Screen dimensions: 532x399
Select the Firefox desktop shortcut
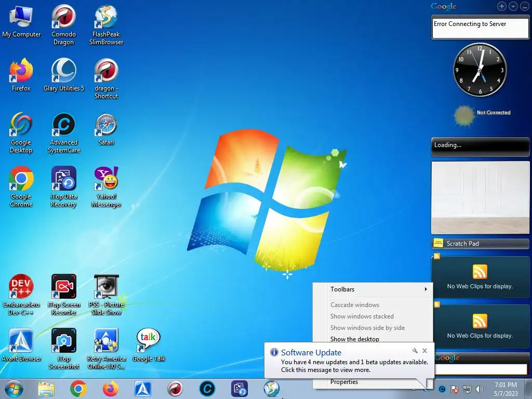(x=21, y=75)
